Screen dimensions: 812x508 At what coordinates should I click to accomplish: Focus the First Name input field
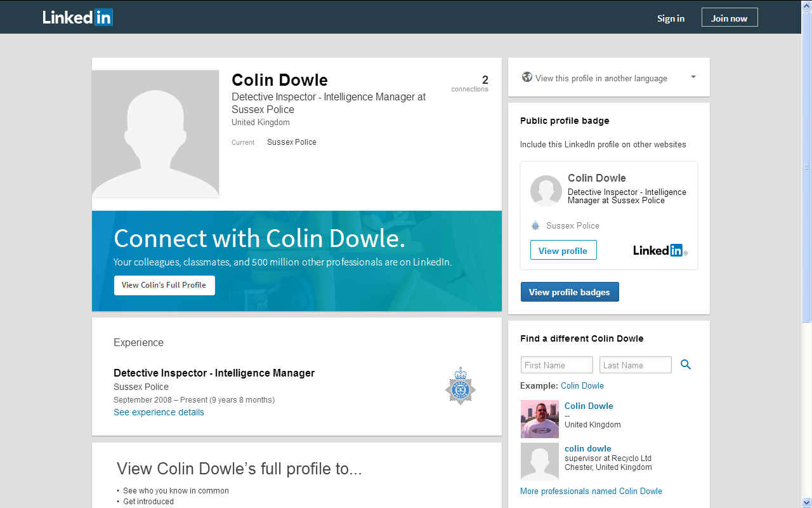557,365
